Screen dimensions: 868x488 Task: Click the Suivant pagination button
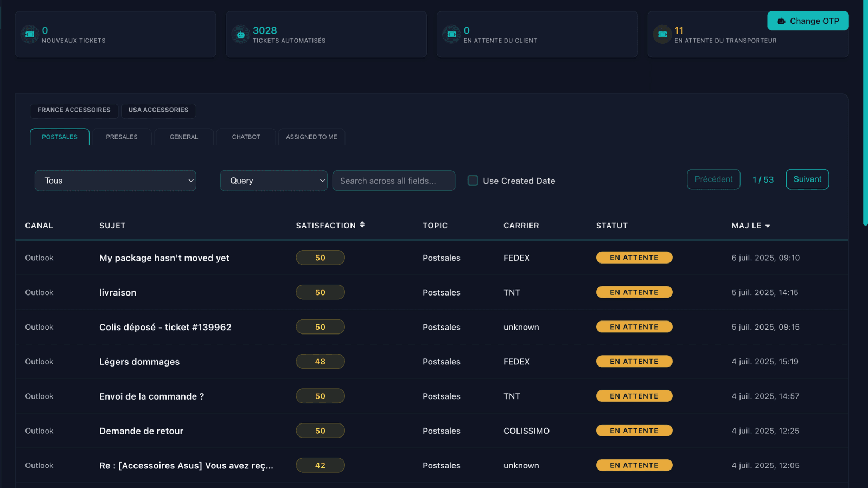click(807, 179)
